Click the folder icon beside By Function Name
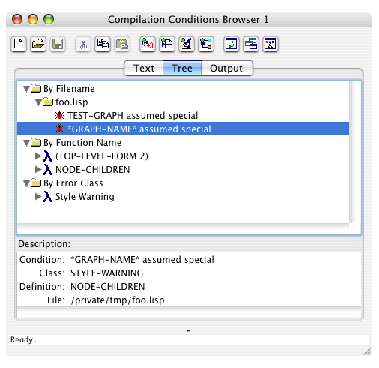This screenshot has height=368, width=379. click(x=36, y=143)
